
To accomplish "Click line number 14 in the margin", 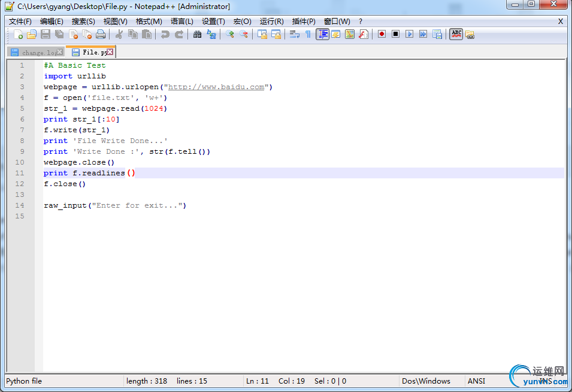I will (x=20, y=205).
